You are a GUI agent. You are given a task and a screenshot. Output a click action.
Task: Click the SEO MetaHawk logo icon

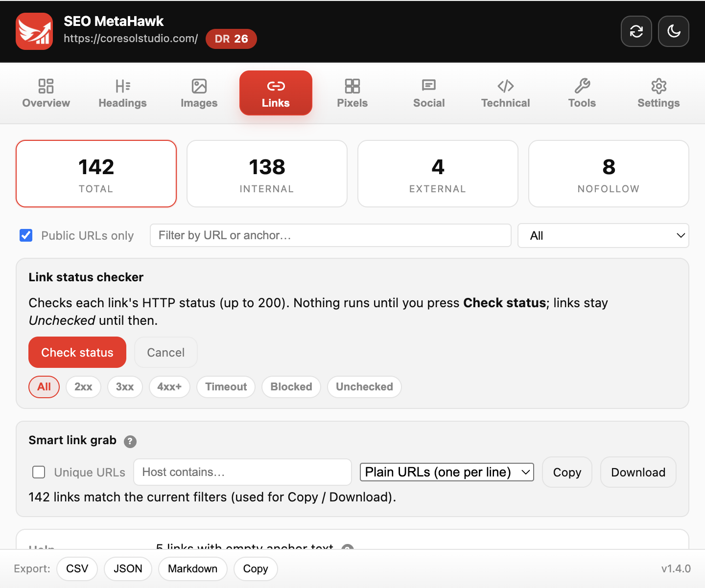tap(34, 31)
